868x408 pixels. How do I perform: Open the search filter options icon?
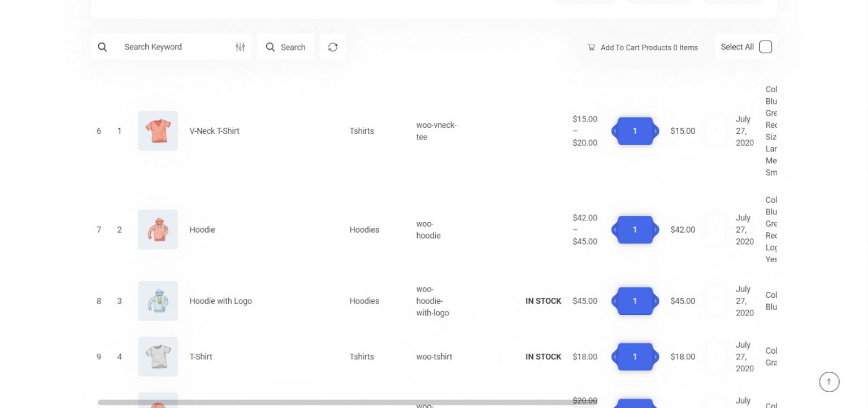pyautogui.click(x=240, y=47)
